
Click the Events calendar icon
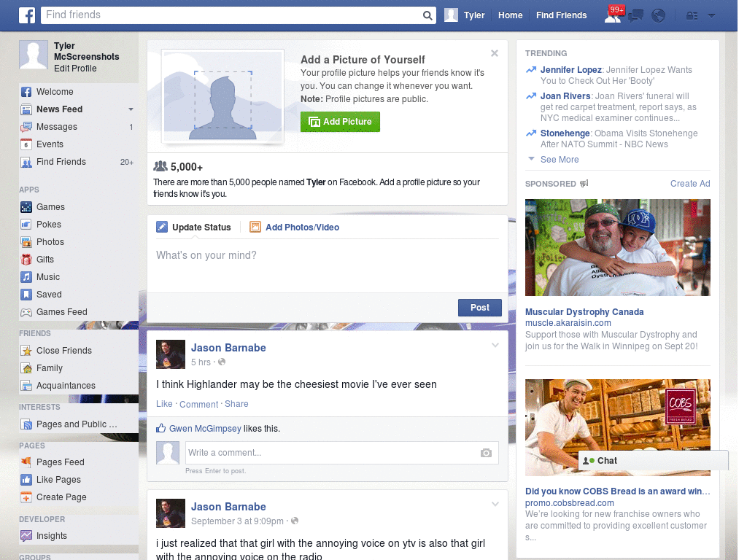click(26, 144)
